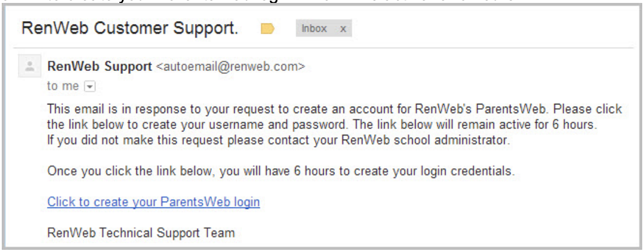The height and width of the screenshot is (251, 644).
Task: Click the autoemail@renweb.com sender address
Action: pyautogui.click(x=231, y=66)
